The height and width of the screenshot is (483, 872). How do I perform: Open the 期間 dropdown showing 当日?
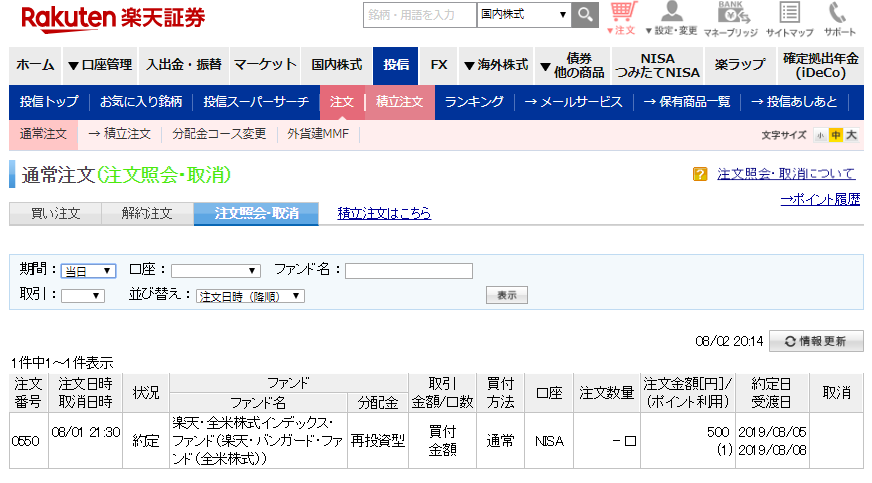[x=88, y=271]
